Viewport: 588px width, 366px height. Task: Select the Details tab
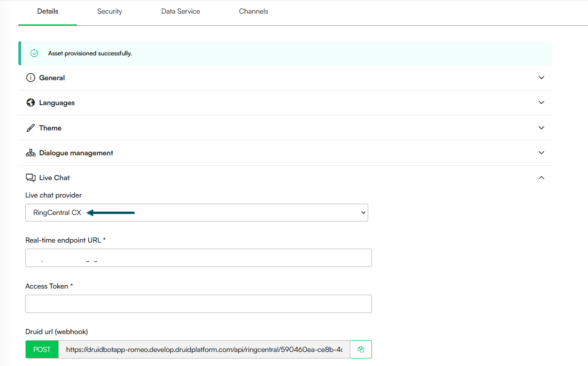47,11
